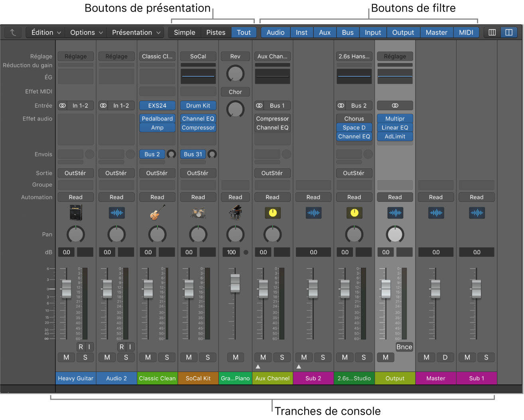Click the EXS24 instrument slot
524x420 pixels.
point(157,105)
